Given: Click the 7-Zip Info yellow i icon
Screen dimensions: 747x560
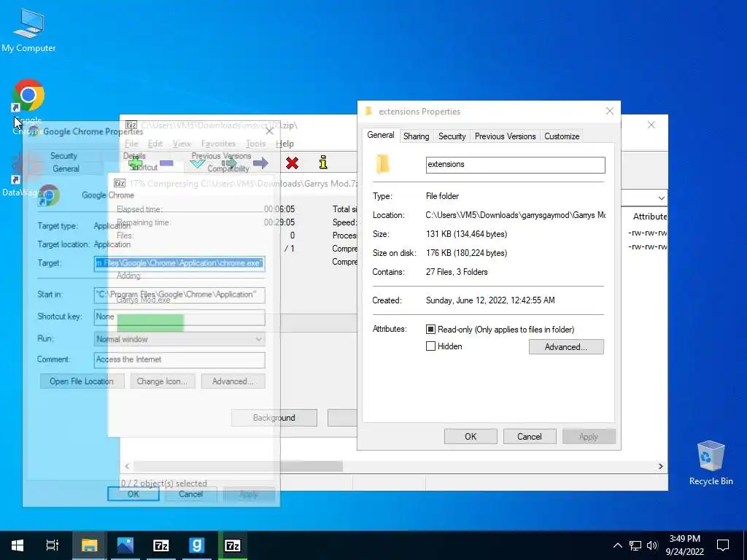Looking at the screenshot, I should [x=323, y=163].
